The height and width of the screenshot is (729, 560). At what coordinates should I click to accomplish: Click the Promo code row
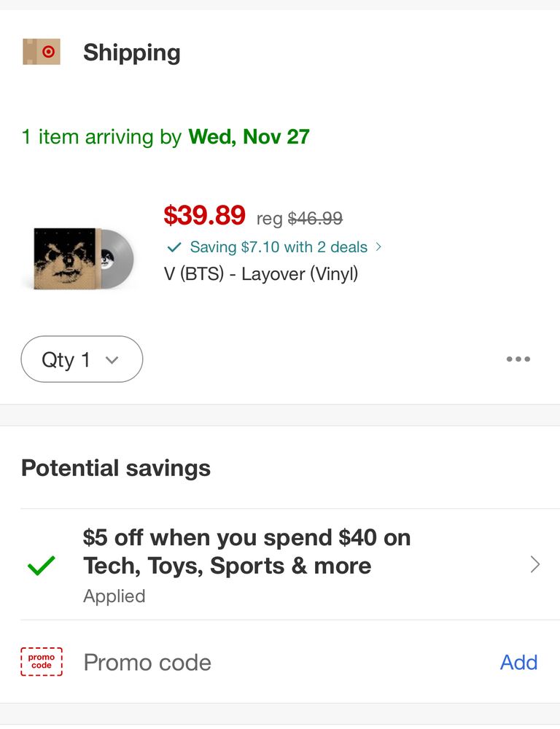[x=147, y=662]
